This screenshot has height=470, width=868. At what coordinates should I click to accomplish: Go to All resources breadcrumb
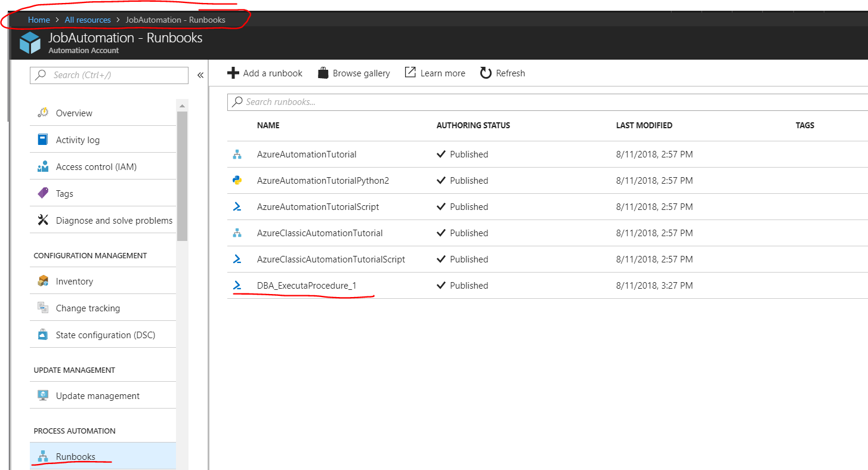pos(88,20)
